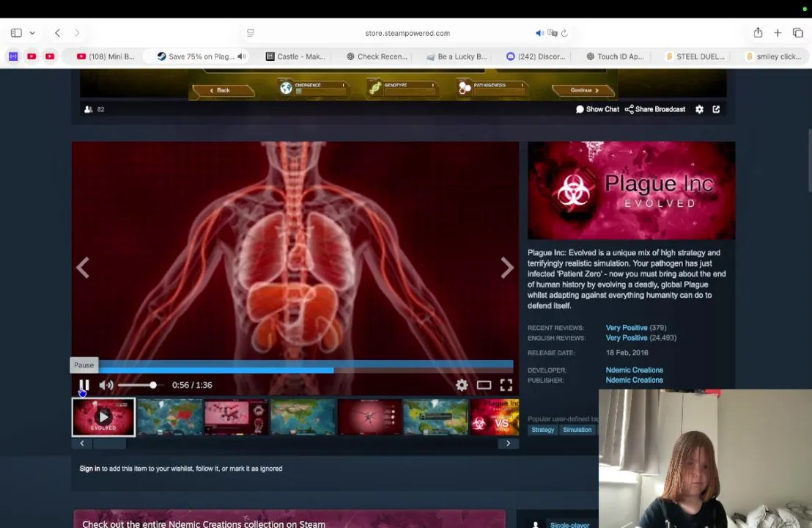Go back in Safari history
Viewport: 812px width, 528px height.
click(57, 33)
